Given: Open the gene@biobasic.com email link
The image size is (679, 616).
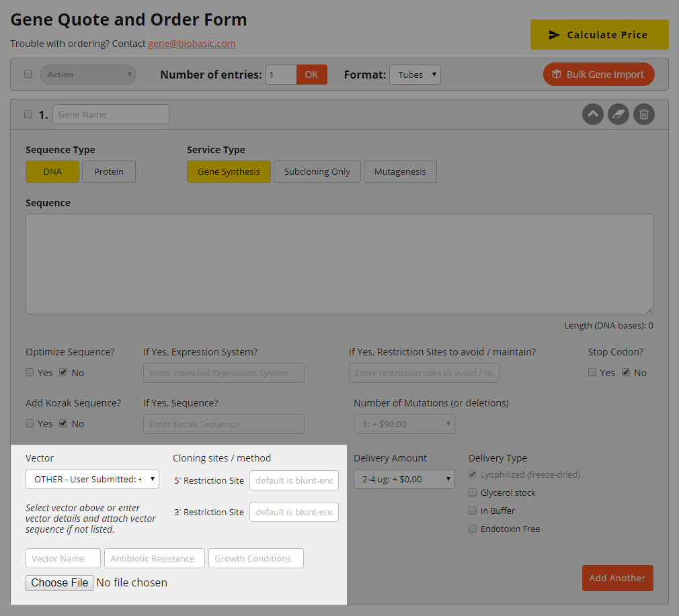Looking at the screenshot, I should pyautogui.click(x=192, y=44).
